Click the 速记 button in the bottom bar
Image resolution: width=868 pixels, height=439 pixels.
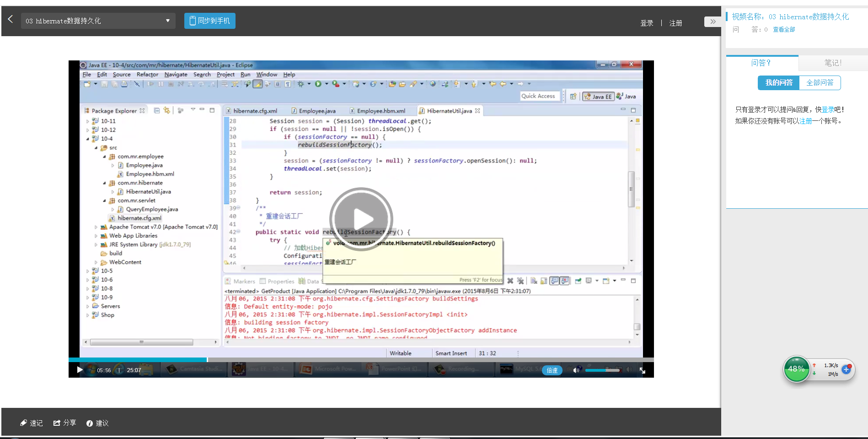tap(31, 423)
